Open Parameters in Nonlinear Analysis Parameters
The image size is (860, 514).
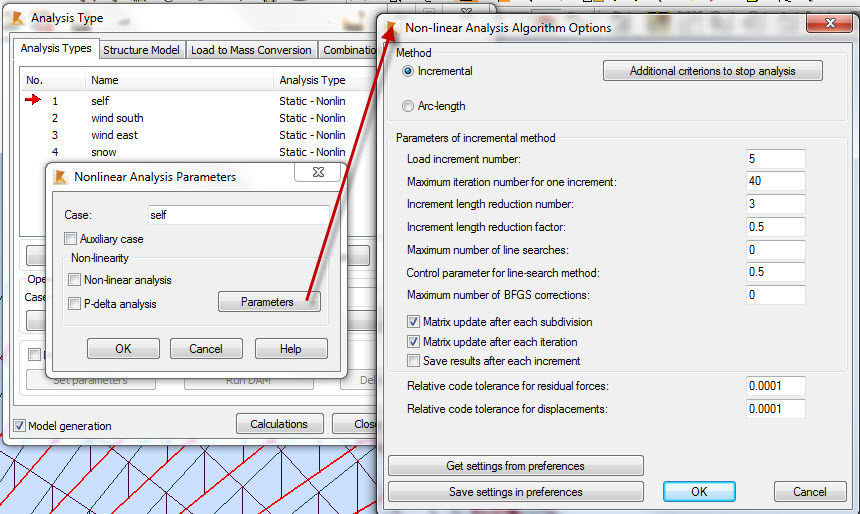(x=269, y=302)
